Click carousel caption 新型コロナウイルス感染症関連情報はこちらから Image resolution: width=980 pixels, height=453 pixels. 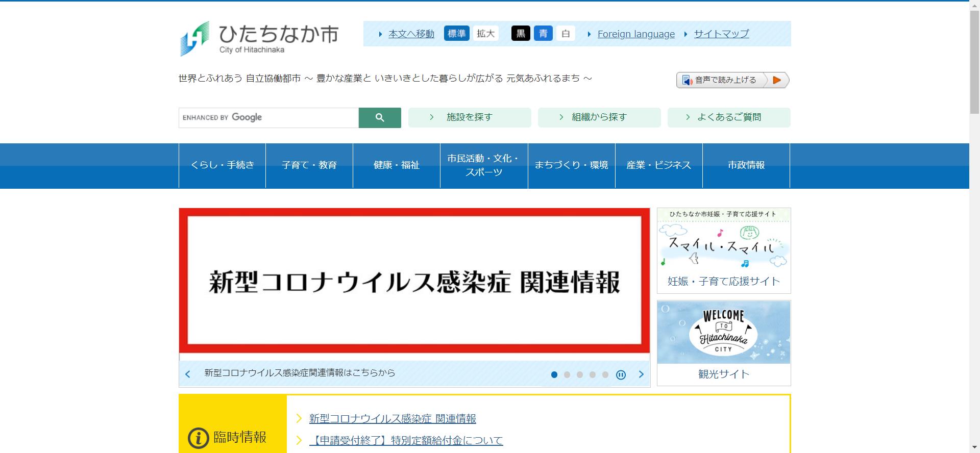[x=300, y=373]
